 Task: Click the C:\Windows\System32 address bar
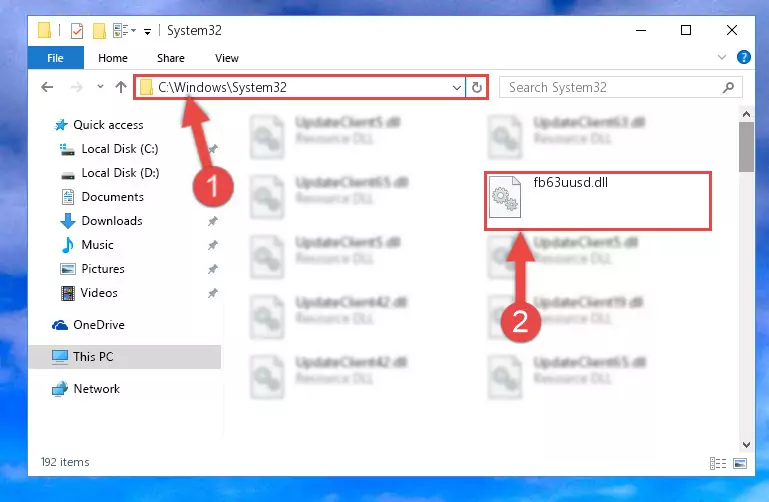(299, 87)
